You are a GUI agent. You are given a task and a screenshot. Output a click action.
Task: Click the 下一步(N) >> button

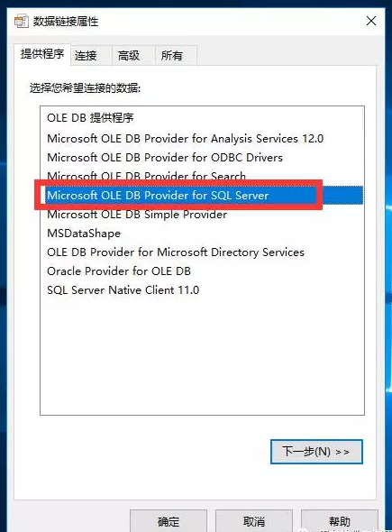pos(316,452)
